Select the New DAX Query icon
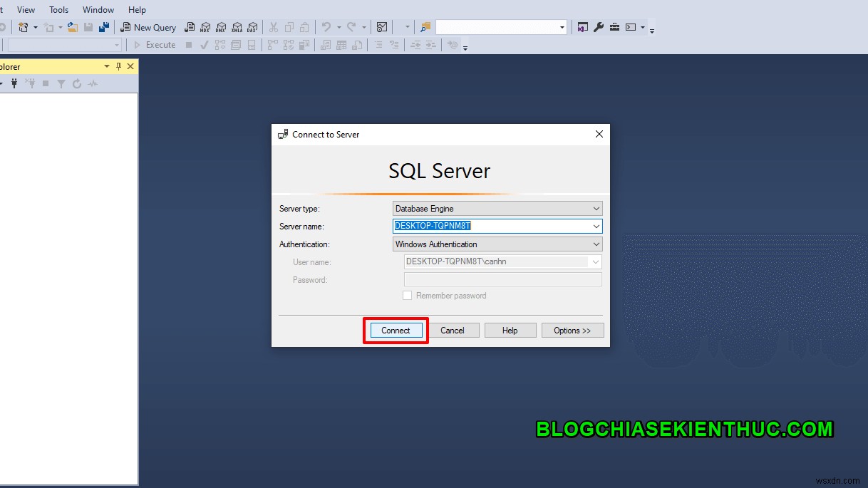 [253, 27]
